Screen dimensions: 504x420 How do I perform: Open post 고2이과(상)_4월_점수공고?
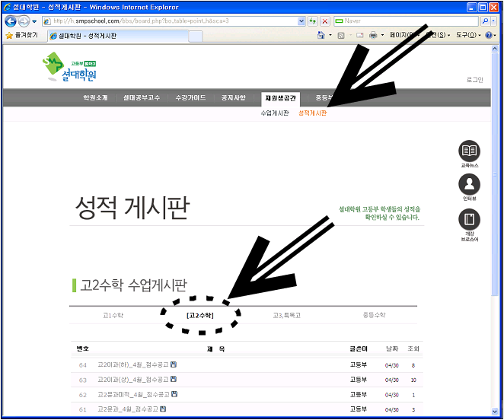133,380
